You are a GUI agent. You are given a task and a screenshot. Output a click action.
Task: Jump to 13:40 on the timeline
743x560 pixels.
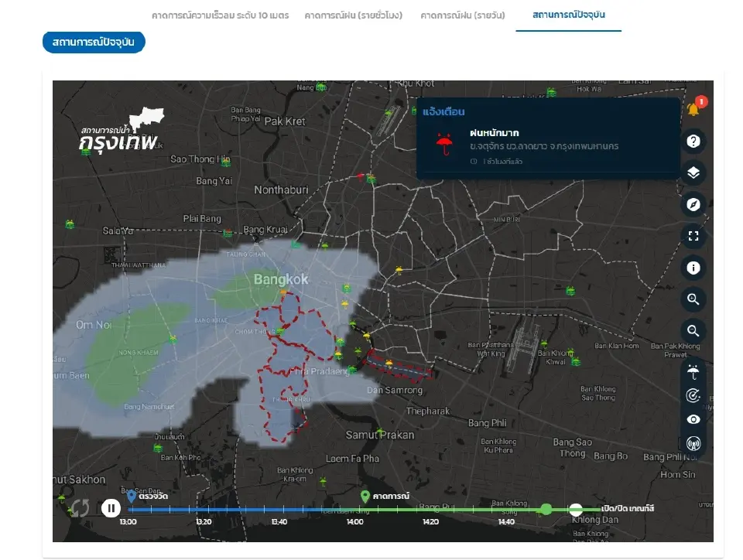point(279,521)
